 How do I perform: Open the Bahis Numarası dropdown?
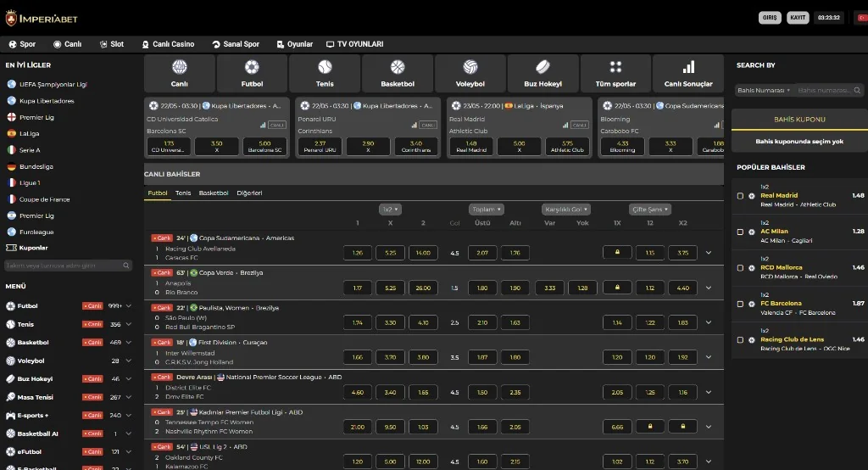click(764, 90)
